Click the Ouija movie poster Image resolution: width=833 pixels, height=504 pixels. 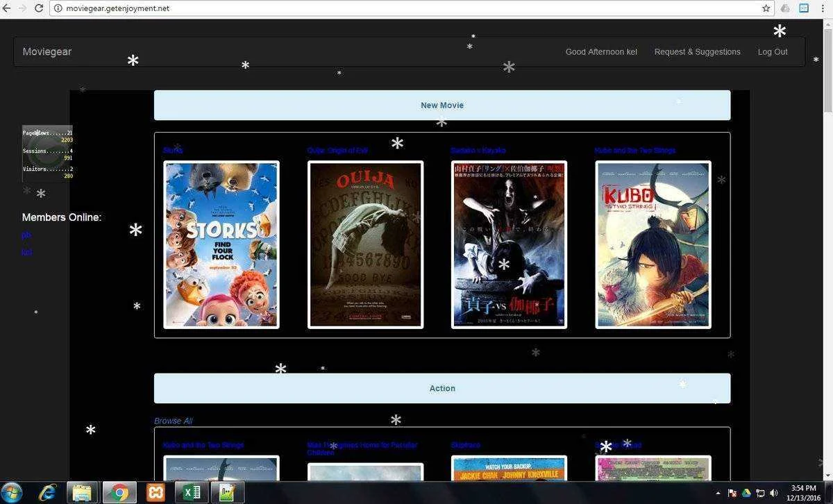[365, 244]
